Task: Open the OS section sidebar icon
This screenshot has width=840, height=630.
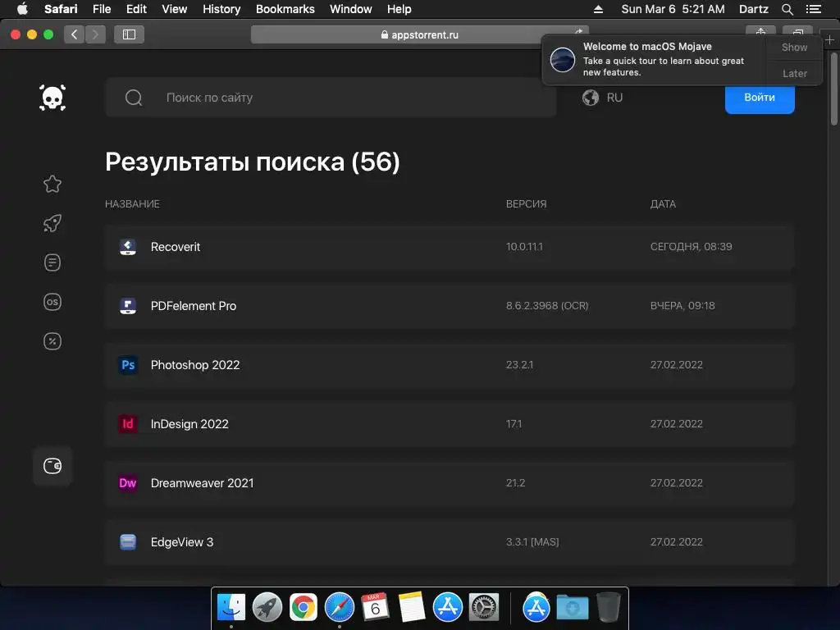Action: (52, 302)
